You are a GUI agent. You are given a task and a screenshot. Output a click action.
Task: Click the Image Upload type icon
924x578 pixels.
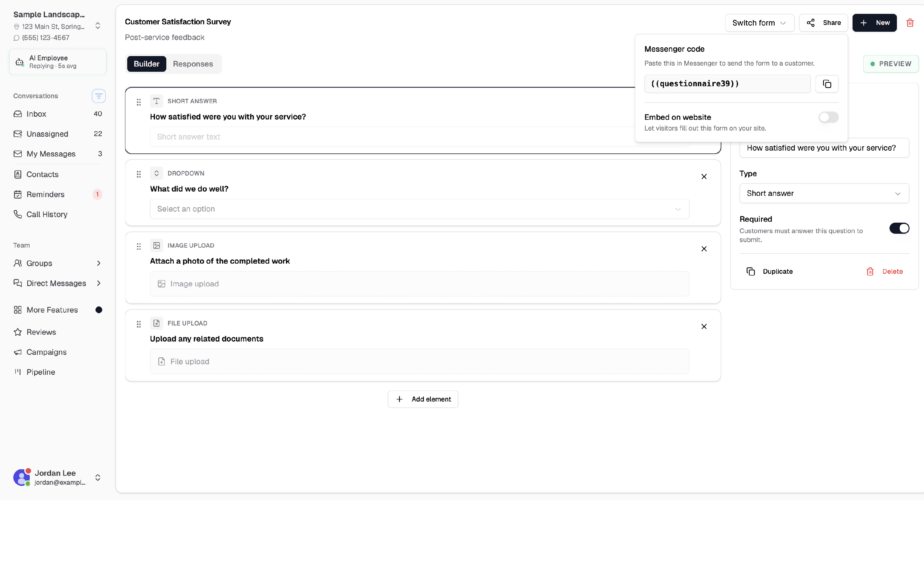tap(156, 245)
